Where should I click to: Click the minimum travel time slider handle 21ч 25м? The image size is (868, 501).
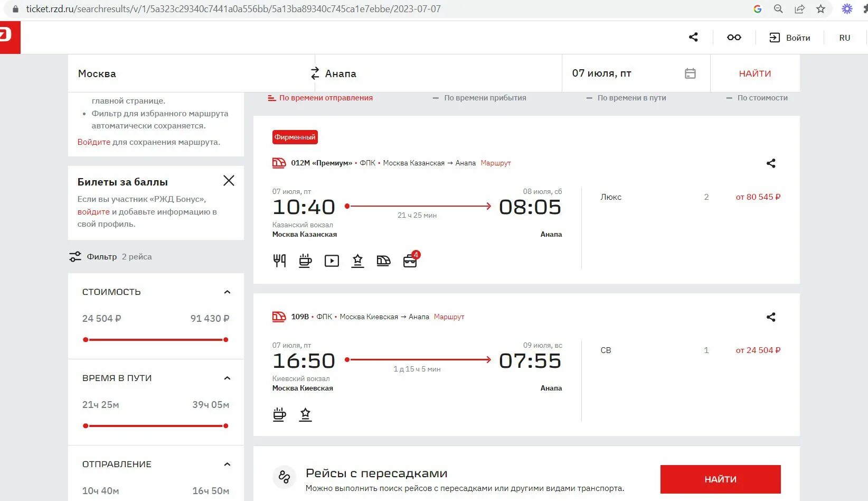[86, 426]
